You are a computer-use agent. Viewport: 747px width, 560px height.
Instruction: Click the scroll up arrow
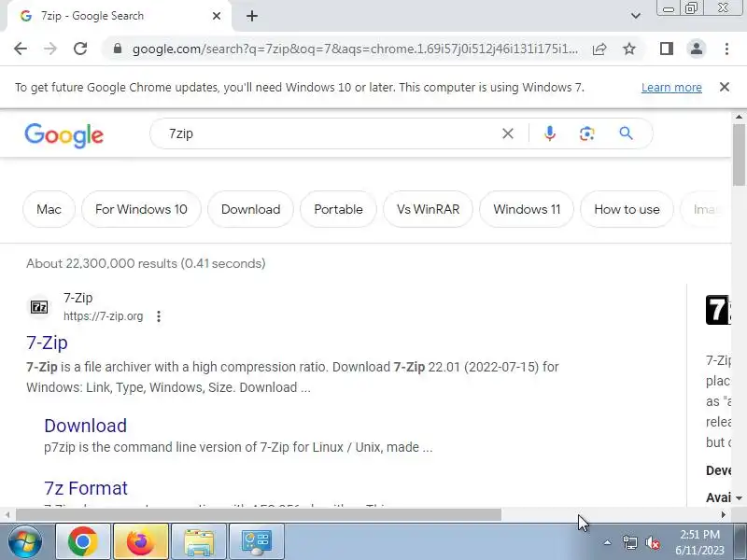739,117
